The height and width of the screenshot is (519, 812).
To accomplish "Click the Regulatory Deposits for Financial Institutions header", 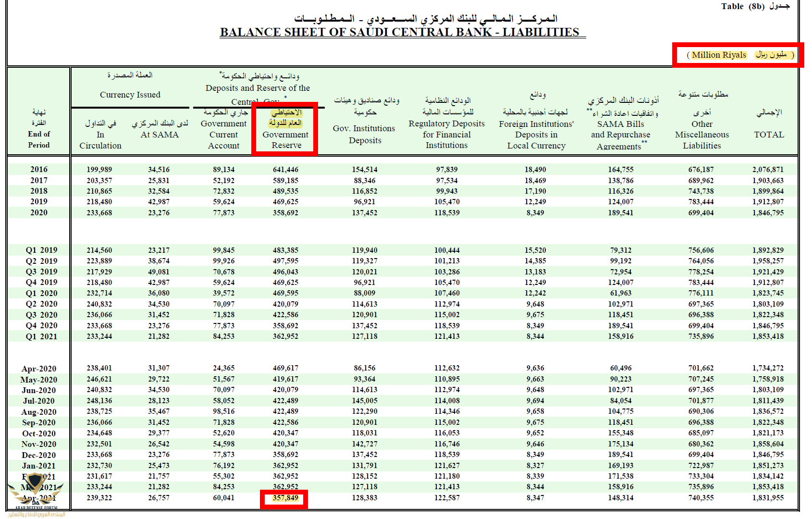I will [x=446, y=135].
